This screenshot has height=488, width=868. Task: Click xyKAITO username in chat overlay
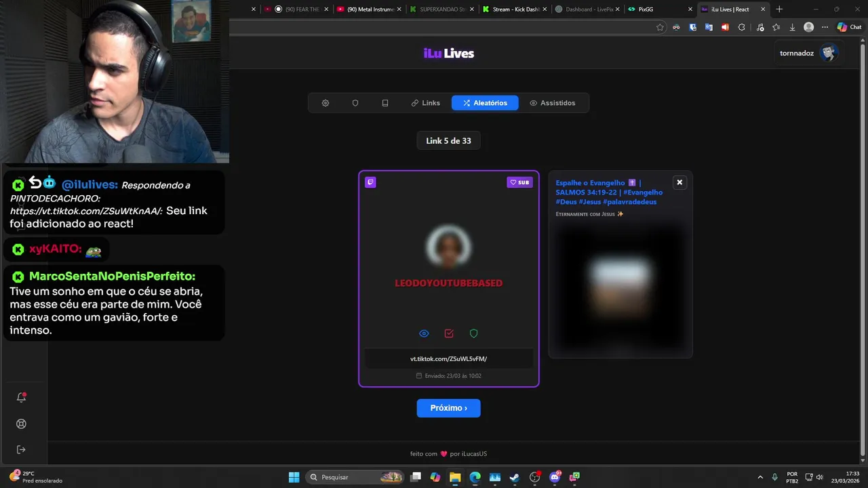pyautogui.click(x=55, y=249)
